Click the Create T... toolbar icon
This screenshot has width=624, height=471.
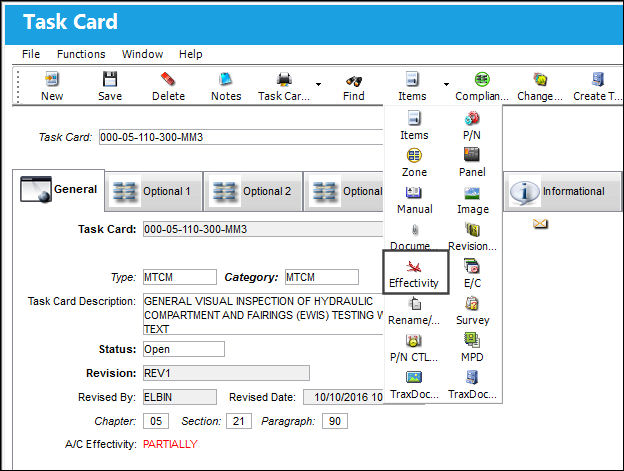598,80
